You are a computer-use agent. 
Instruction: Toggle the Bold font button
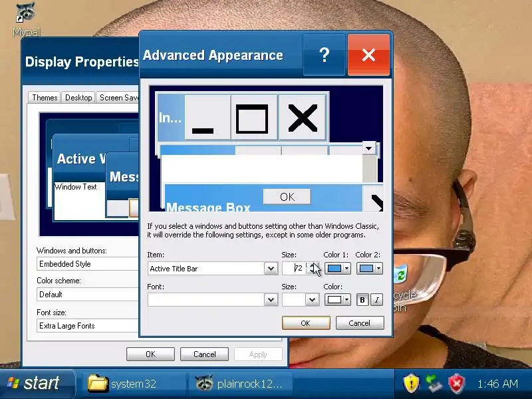pyautogui.click(x=362, y=300)
